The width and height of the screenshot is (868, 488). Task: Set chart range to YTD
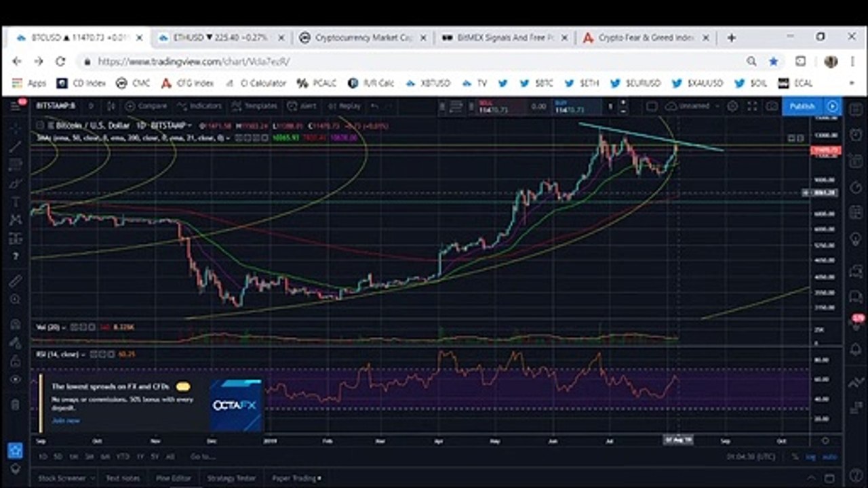(x=123, y=457)
